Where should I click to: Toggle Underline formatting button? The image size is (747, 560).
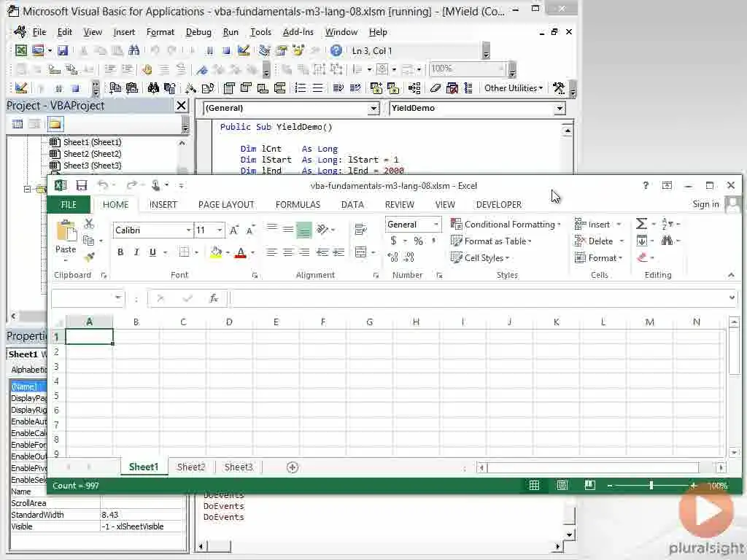pyautogui.click(x=152, y=252)
